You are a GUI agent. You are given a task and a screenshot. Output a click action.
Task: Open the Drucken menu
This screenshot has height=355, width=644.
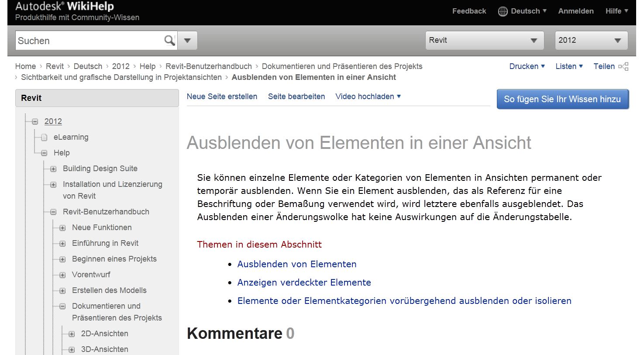click(x=527, y=66)
